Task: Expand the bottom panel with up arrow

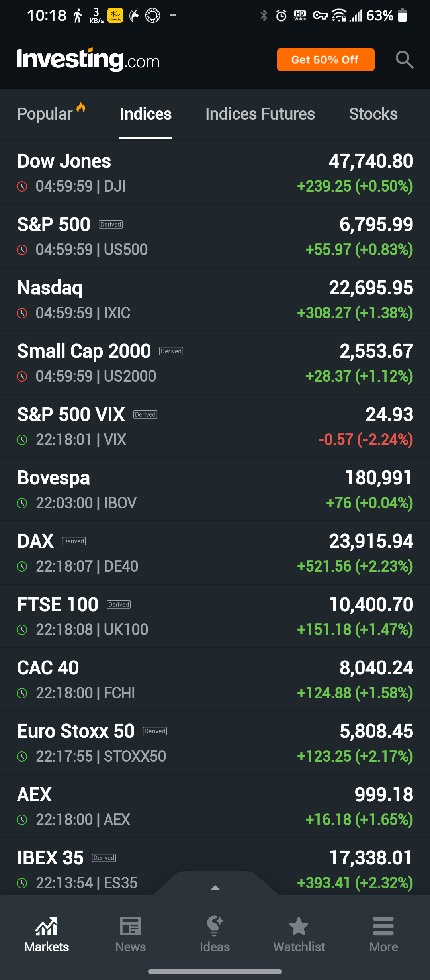Action: coord(215,888)
